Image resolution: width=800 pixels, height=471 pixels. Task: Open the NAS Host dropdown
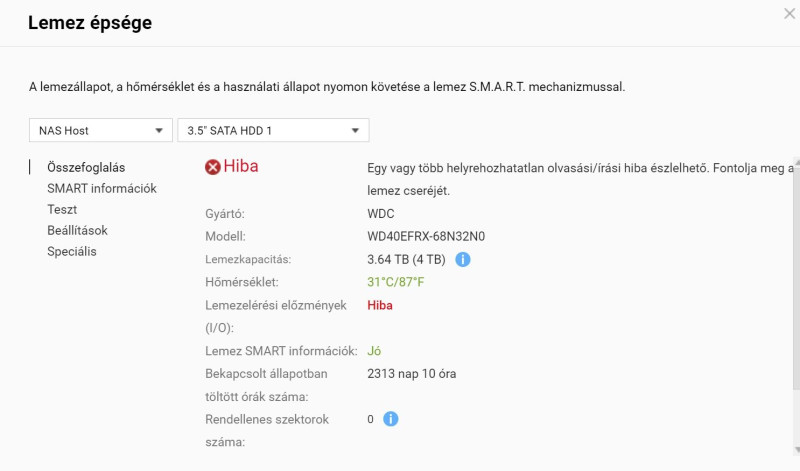point(101,130)
